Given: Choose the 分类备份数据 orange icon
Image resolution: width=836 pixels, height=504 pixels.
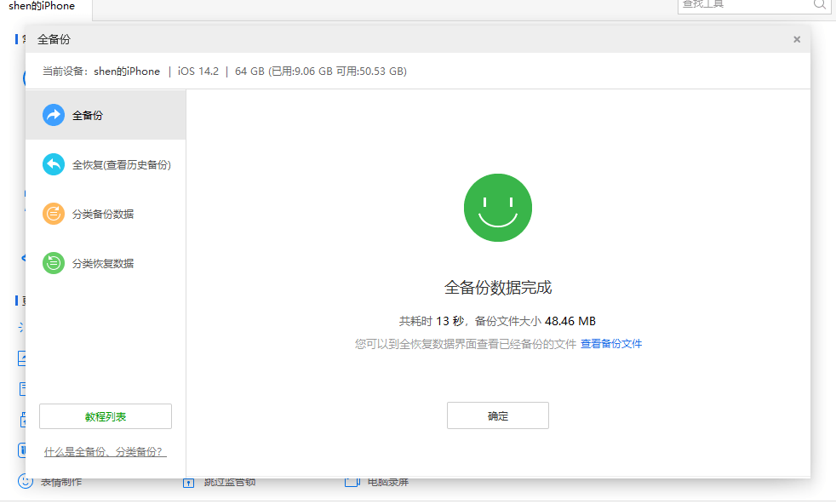Looking at the screenshot, I should pos(54,214).
